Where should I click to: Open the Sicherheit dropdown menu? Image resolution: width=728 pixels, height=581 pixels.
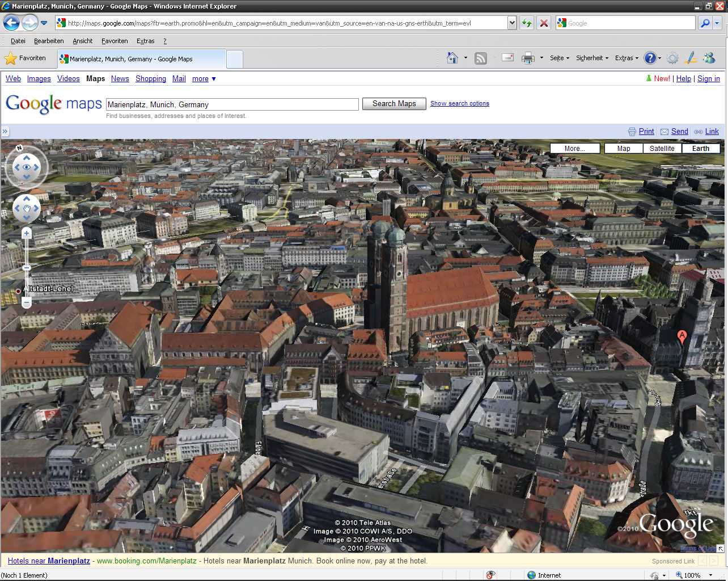pos(592,58)
